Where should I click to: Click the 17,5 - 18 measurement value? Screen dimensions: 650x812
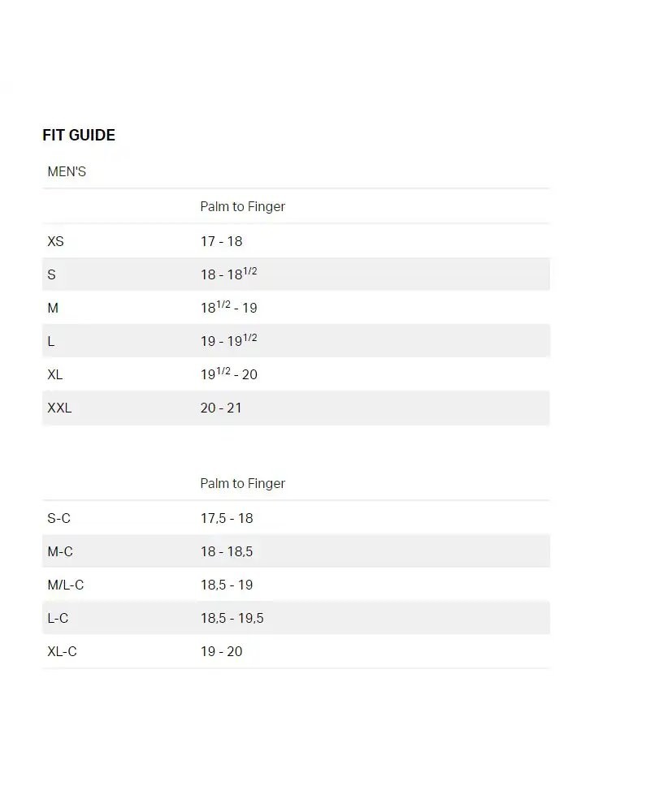pyautogui.click(x=227, y=518)
